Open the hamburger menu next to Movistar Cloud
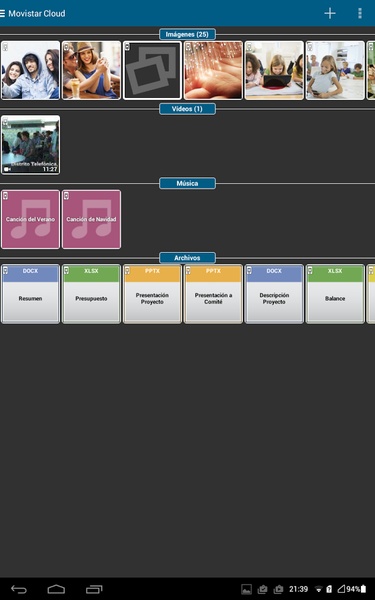Image resolution: width=375 pixels, height=600 pixels. (x=2, y=13)
